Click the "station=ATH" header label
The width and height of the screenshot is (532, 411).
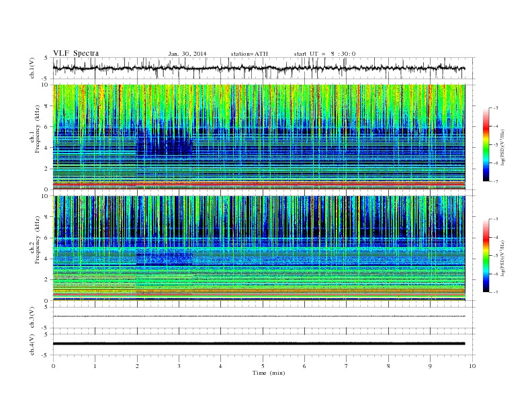pos(249,54)
